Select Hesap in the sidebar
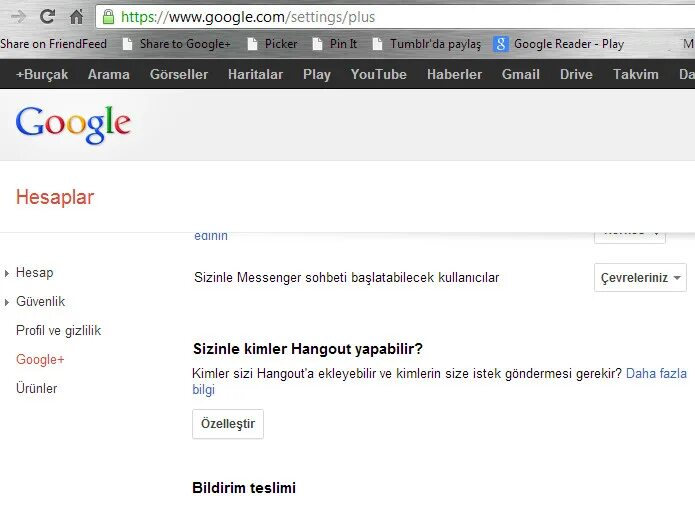The height and width of the screenshot is (511, 695). (x=35, y=273)
